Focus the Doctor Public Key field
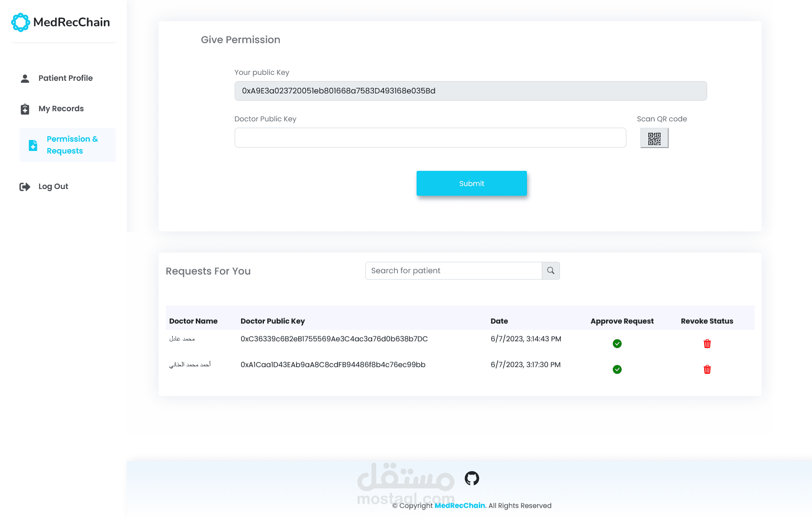 click(430, 138)
